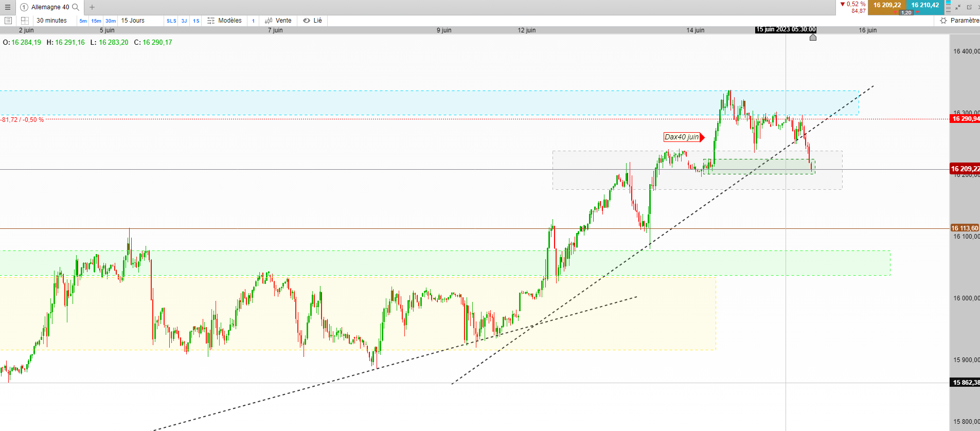Click the 16 210,42 teal buy price

(x=925, y=5)
